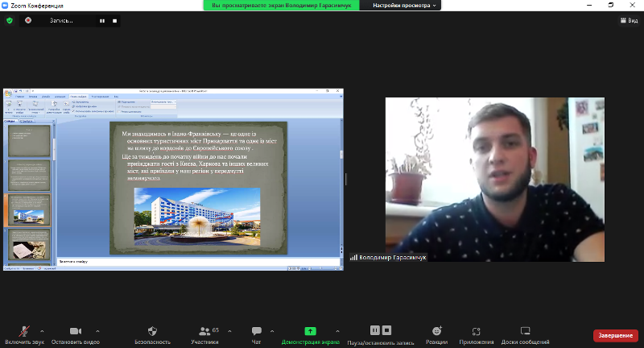
Task: Select Показ слайдов ribbon tab
Action: pos(78,97)
